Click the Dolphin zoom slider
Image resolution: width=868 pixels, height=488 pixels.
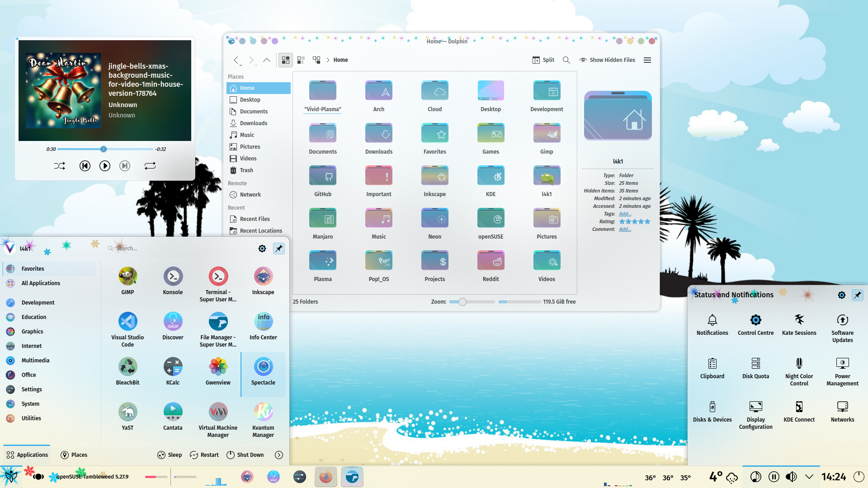(x=472, y=301)
